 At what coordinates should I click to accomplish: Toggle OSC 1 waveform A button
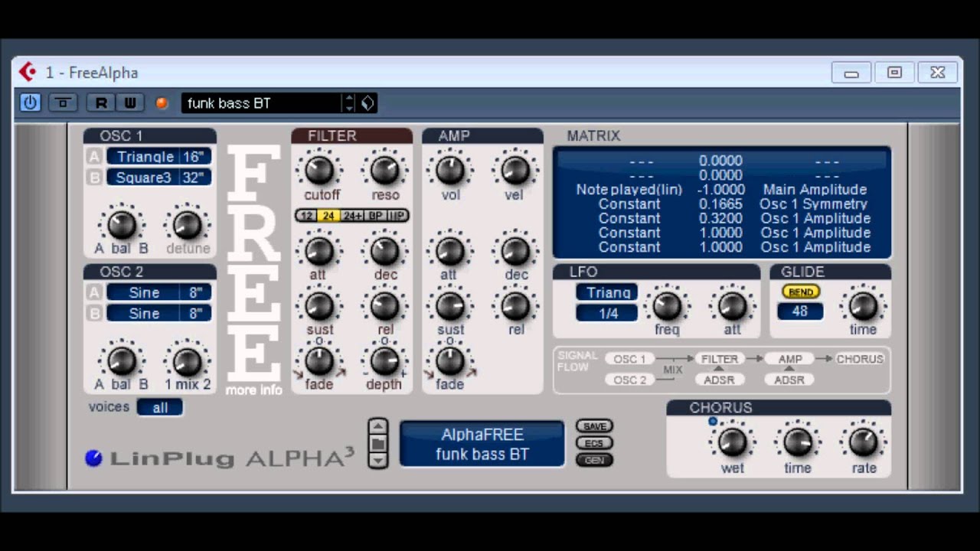pos(94,157)
